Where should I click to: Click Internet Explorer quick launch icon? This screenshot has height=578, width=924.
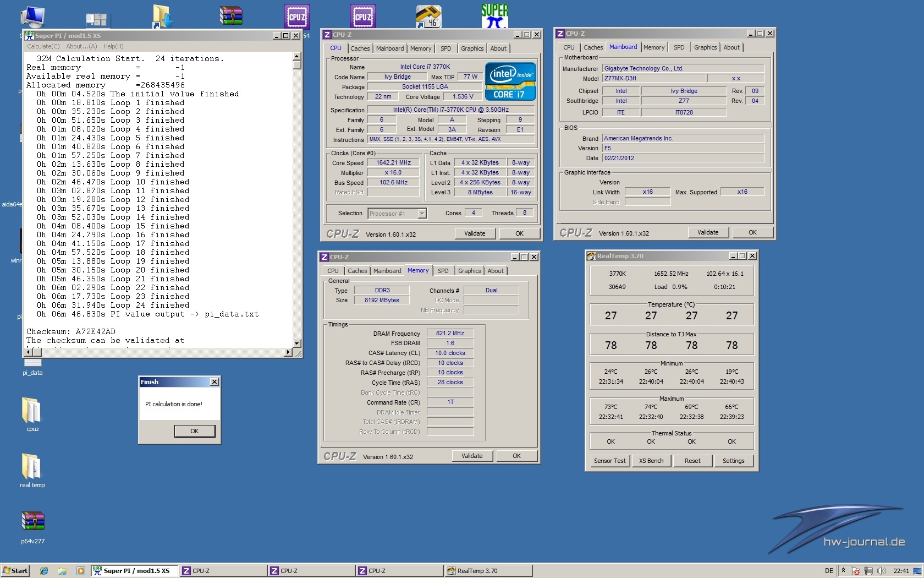pos(44,571)
